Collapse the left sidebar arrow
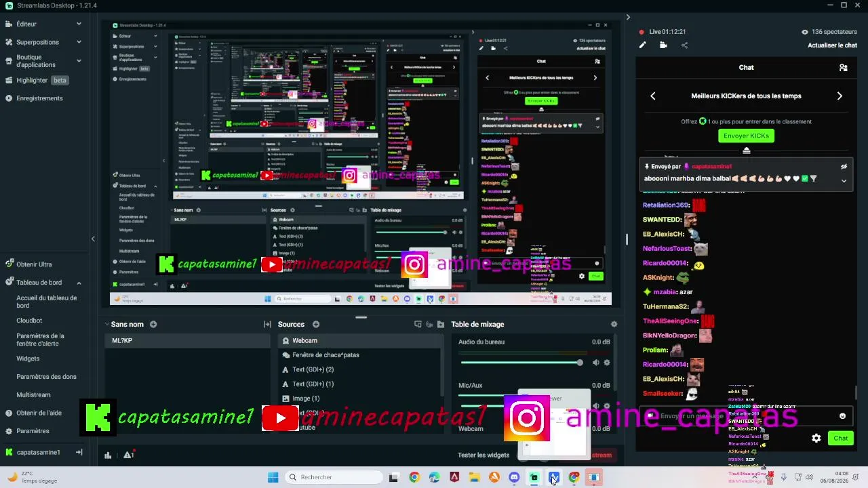868x488 pixels. (x=93, y=239)
